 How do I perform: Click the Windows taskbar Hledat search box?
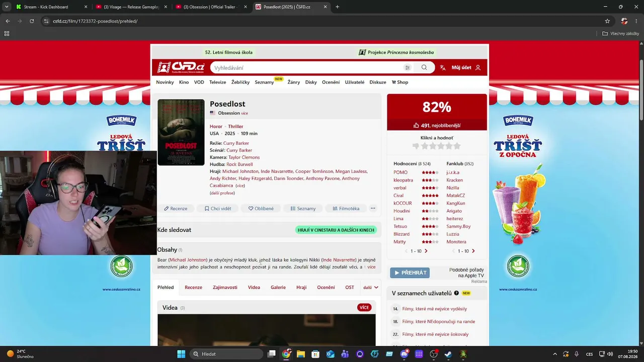click(x=226, y=354)
